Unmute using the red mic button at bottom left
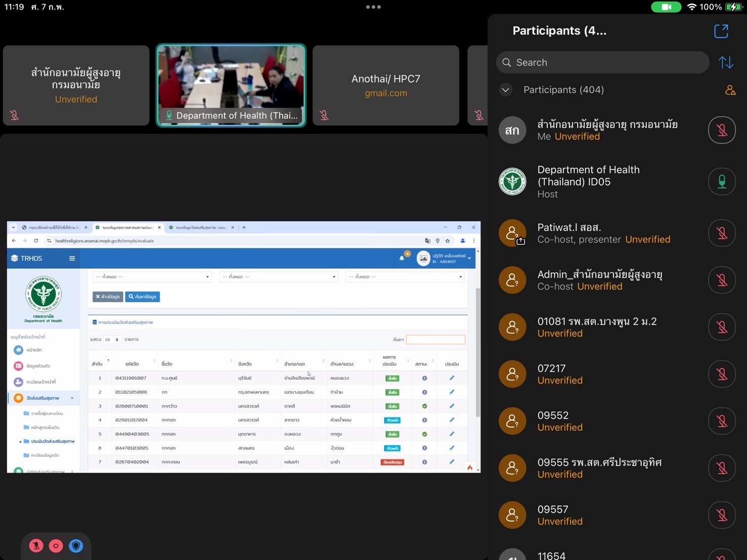This screenshot has height=560, width=747. [36, 546]
